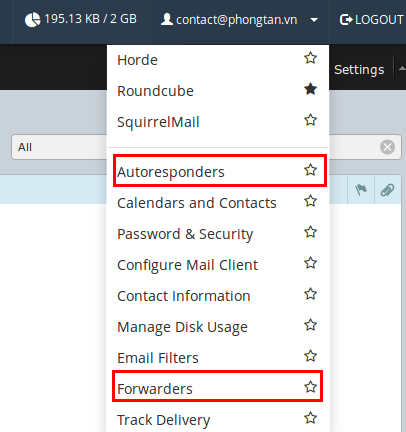Open Forwarders from the menu
Image resolution: width=406 pixels, height=432 pixels.
coord(155,389)
